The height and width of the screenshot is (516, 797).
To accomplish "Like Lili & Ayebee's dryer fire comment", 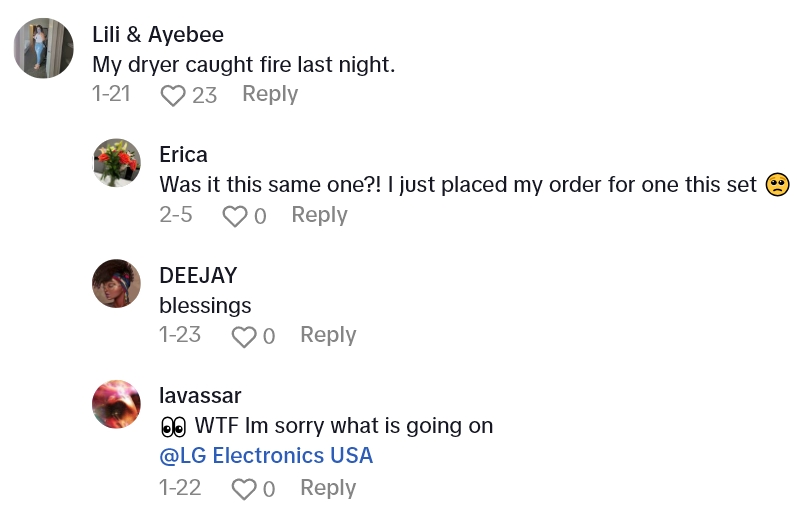I will pyautogui.click(x=174, y=95).
